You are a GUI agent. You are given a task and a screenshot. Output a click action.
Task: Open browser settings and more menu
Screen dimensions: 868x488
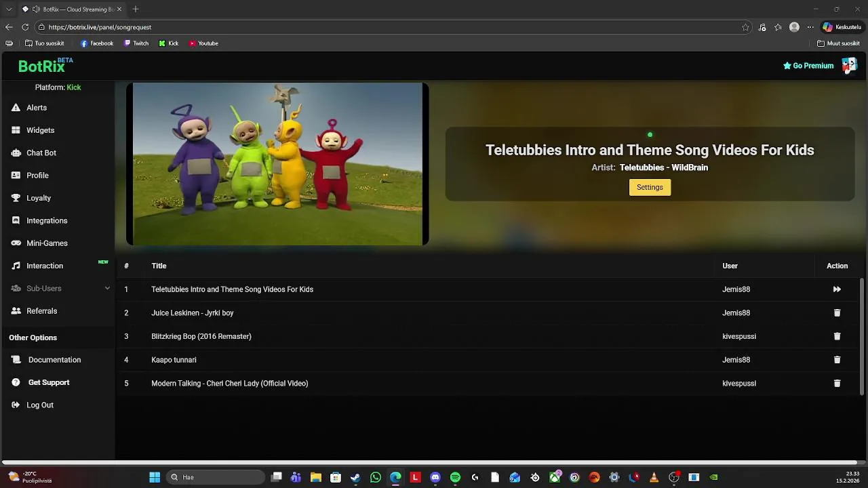(810, 27)
